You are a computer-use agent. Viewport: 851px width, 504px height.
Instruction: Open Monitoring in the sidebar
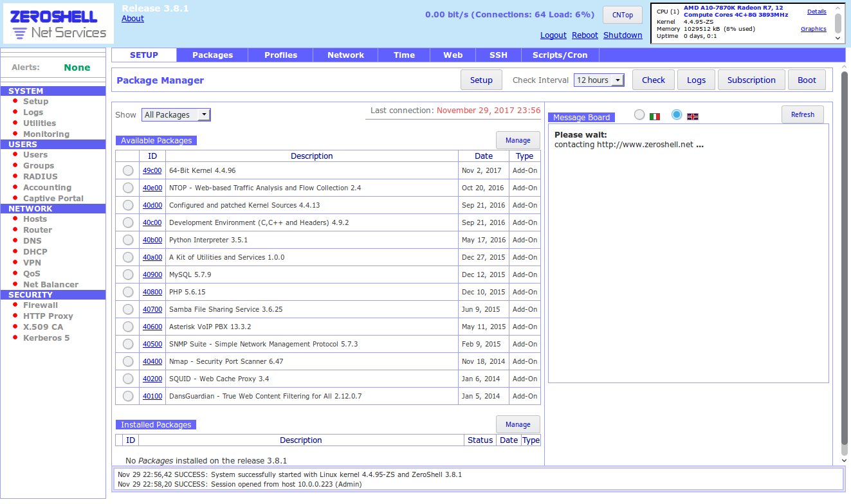(46, 134)
